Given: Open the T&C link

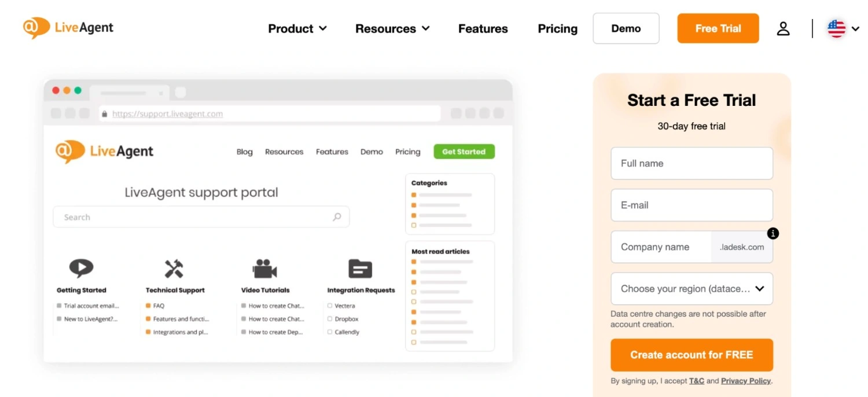Looking at the screenshot, I should (x=697, y=381).
